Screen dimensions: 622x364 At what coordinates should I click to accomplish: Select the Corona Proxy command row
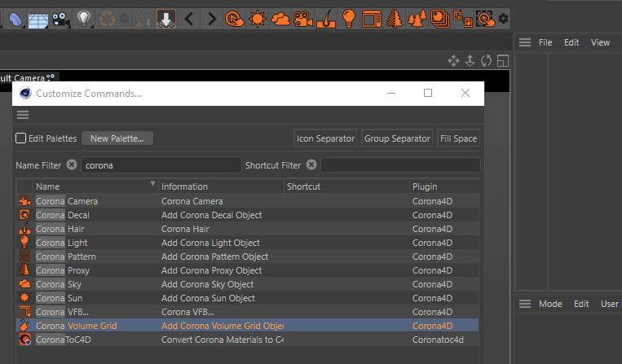(247, 270)
